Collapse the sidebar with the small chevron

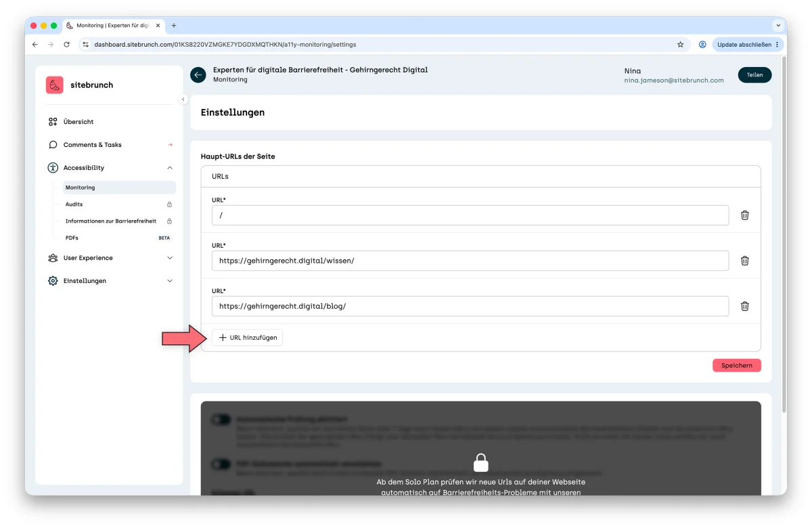tap(183, 100)
